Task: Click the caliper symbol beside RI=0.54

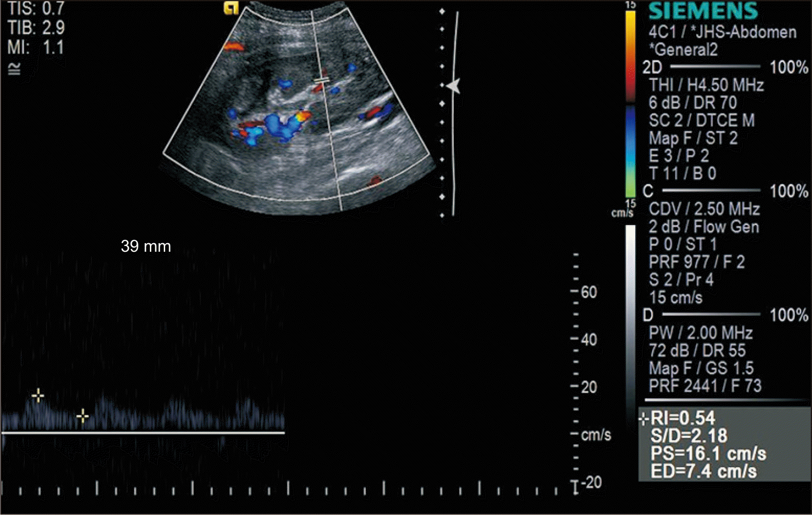Action: (x=643, y=419)
